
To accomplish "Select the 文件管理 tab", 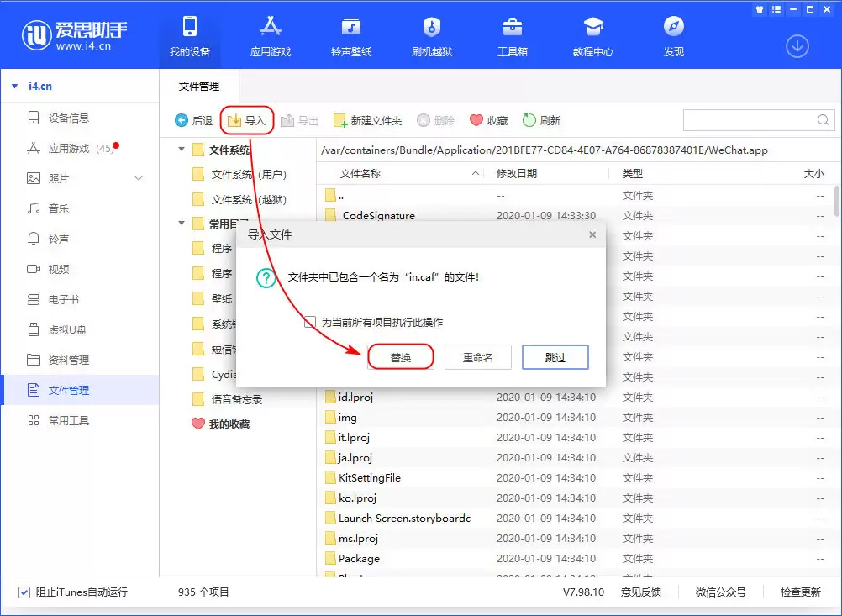I will coord(198,86).
